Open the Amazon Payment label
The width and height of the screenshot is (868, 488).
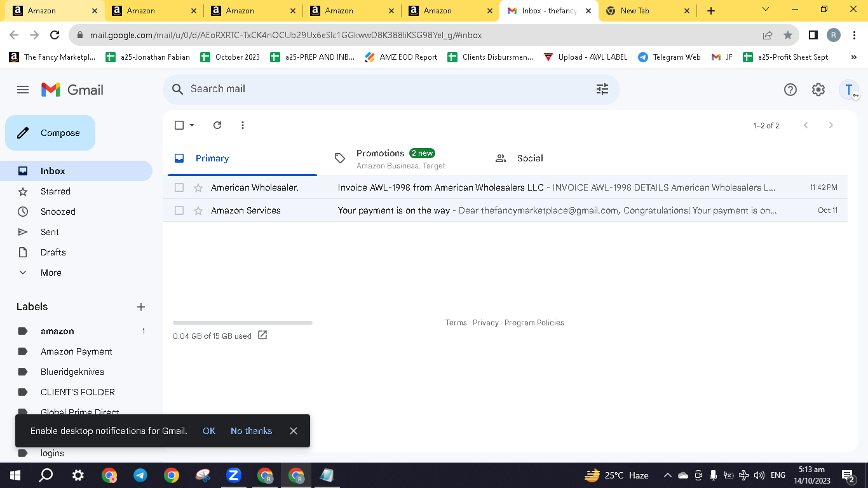76,351
